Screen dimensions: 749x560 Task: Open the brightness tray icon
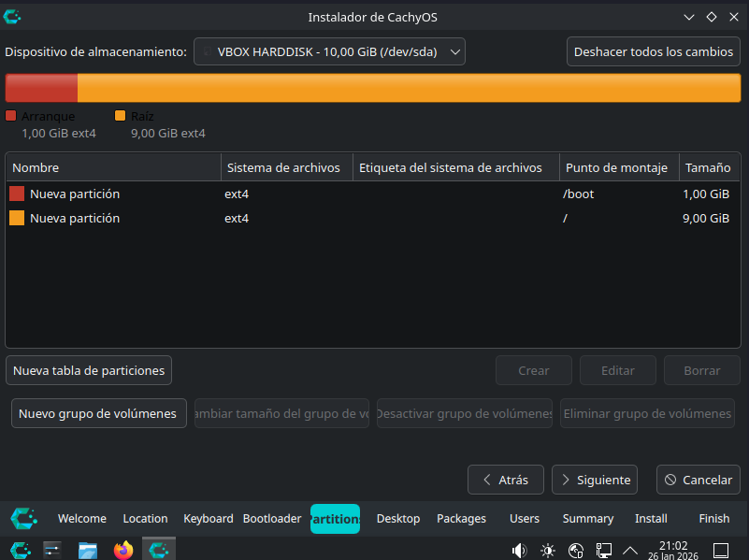coord(548,550)
